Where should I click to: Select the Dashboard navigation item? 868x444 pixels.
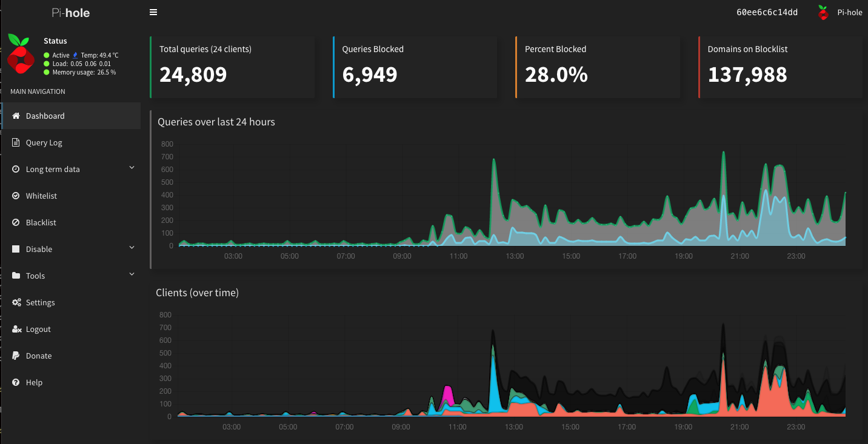(x=45, y=116)
